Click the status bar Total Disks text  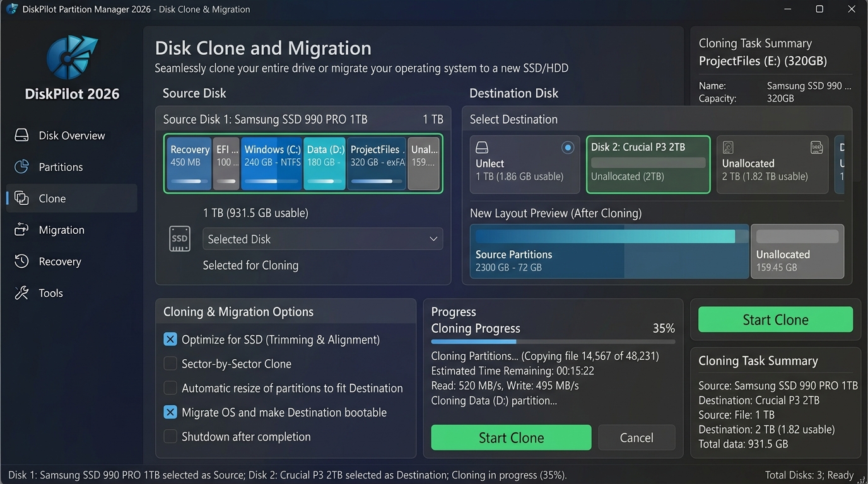[809, 475]
